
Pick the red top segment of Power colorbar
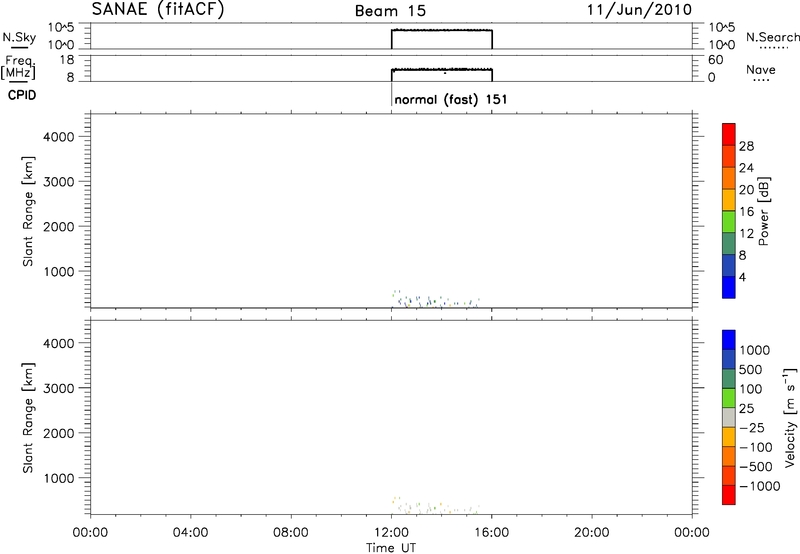coord(729,134)
